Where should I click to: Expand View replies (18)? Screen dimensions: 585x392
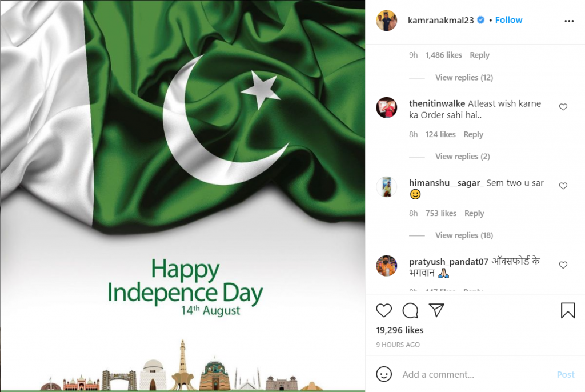click(464, 235)
